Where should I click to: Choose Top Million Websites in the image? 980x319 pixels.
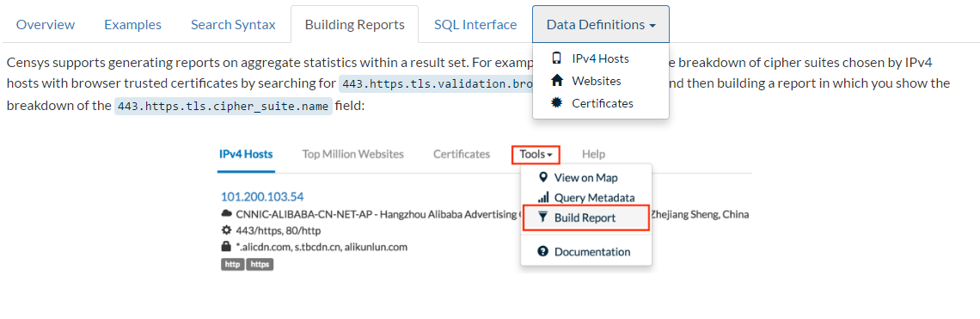click(353, 154)
